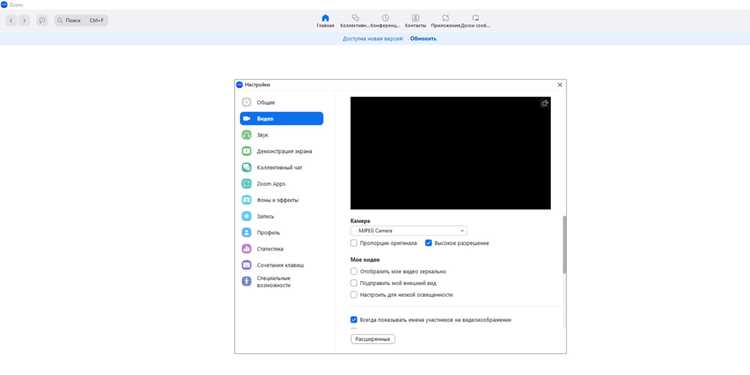
Task: Click the black video preview area
Action: [451, 153]
